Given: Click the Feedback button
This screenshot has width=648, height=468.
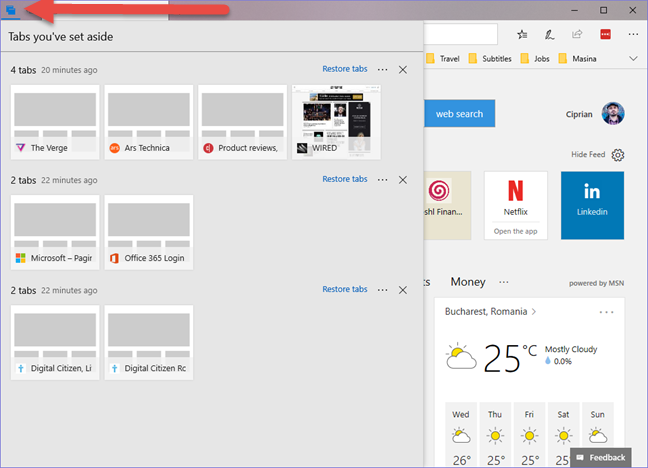Looking at the screenshot, I should [600, 458].
